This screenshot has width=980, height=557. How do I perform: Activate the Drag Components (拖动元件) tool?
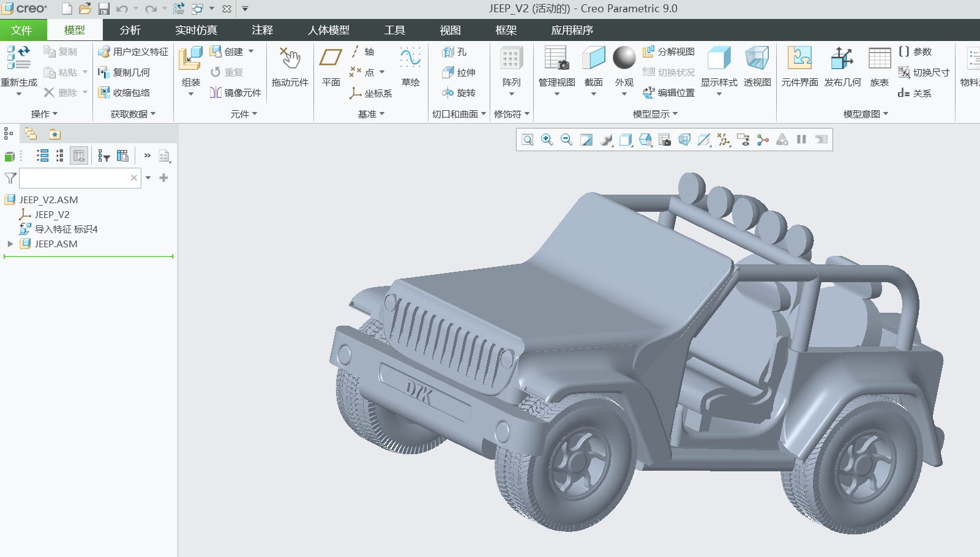tap(290, 66)
